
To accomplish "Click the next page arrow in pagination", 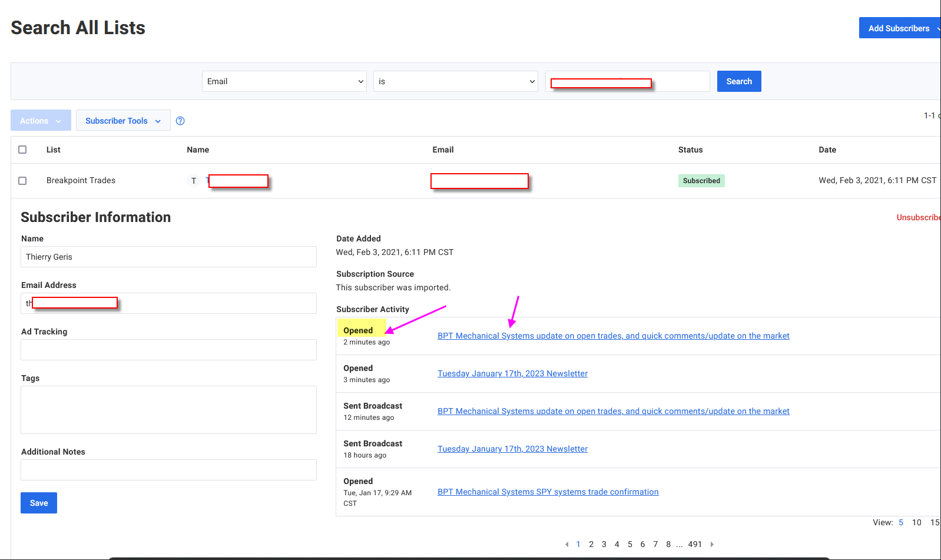I will tap(712, 544).
